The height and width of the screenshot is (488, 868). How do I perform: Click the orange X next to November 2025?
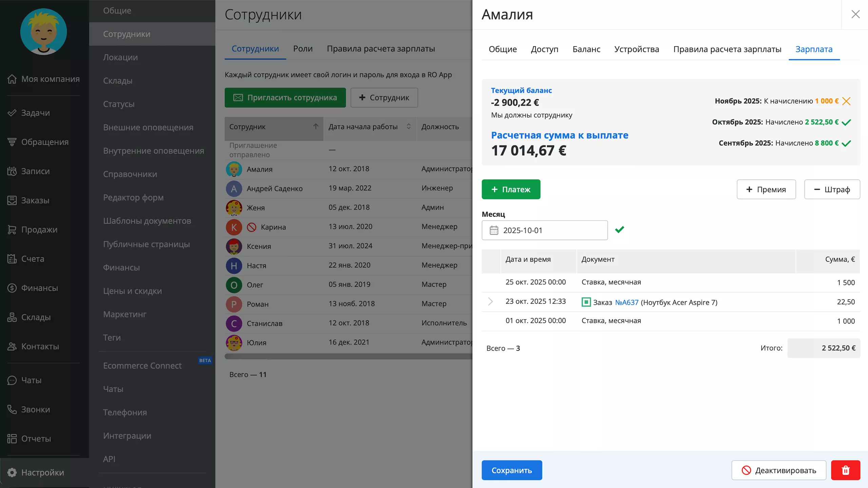(846, 101)
